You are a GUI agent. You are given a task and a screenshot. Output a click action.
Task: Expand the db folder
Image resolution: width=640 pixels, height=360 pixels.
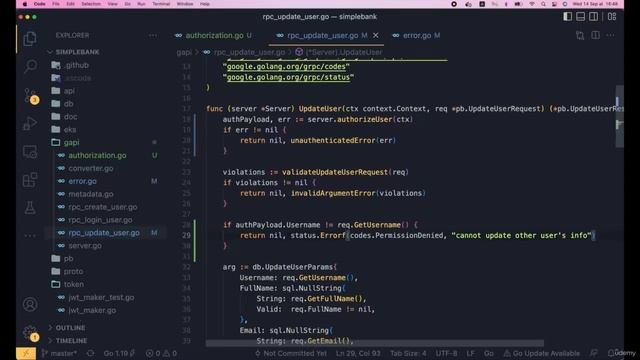tap(62, 104)
